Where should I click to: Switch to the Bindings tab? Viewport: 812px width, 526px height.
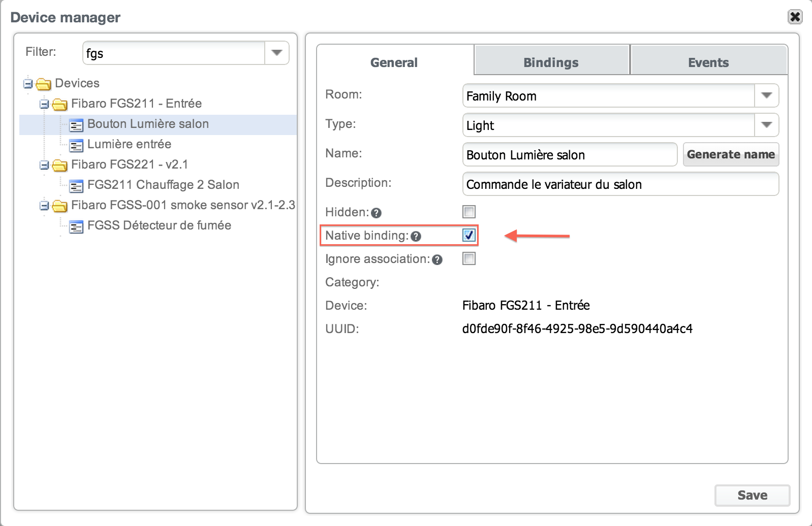(551, 62)
